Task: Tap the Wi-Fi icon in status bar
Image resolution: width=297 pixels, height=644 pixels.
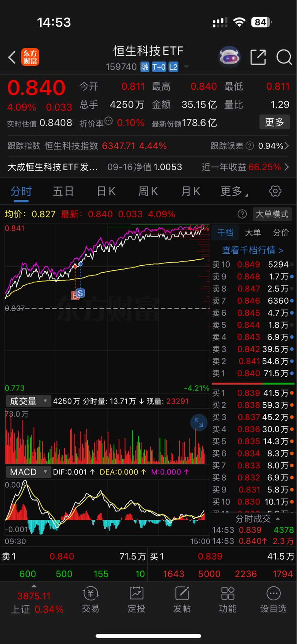Action: coord(239,22)
